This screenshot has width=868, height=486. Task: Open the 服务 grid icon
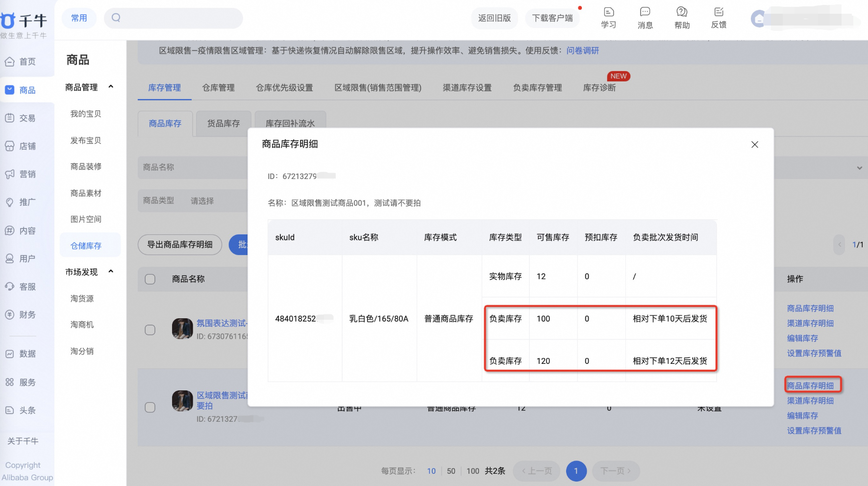pos(10,382)
